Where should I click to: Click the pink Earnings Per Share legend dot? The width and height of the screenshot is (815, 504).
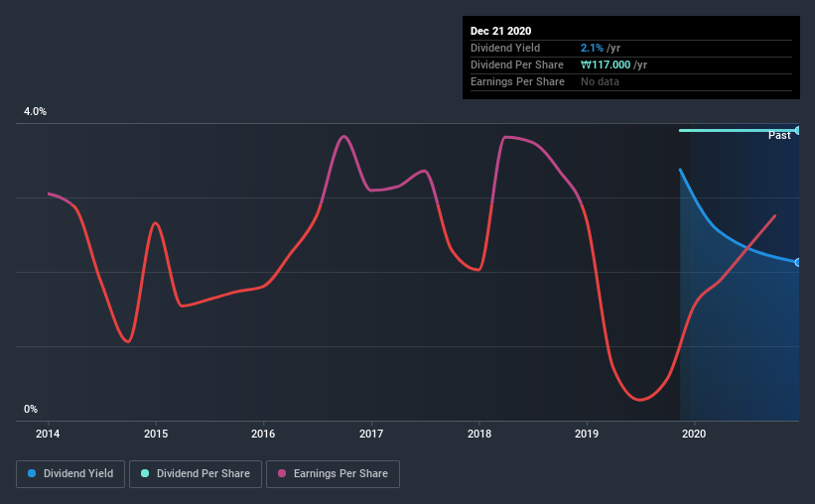click(x=282, y=473)
